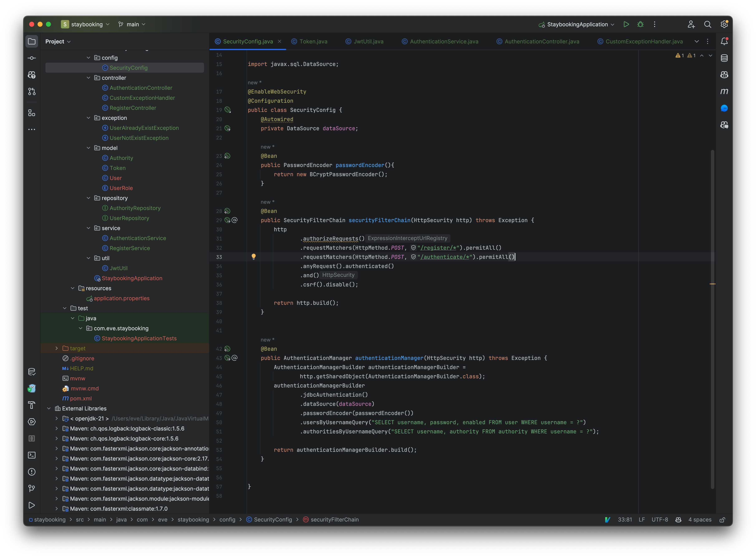Click the intention lightbulb on line 33
756x557 pixels.
click(254, 257)
